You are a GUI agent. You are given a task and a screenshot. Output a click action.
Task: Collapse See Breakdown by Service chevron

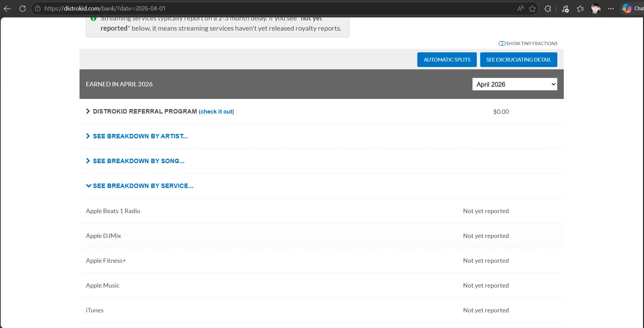(88, 186)
